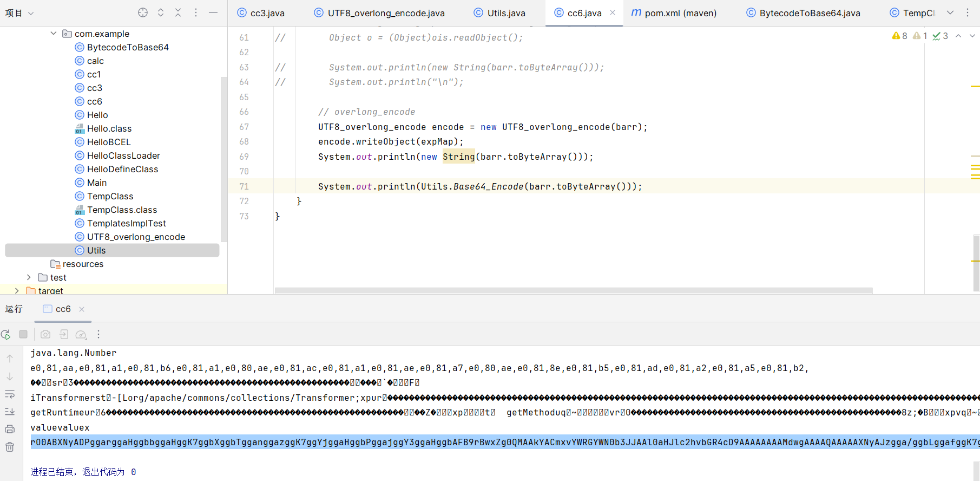Close the cc6.java editor tab

click(613, 12)
